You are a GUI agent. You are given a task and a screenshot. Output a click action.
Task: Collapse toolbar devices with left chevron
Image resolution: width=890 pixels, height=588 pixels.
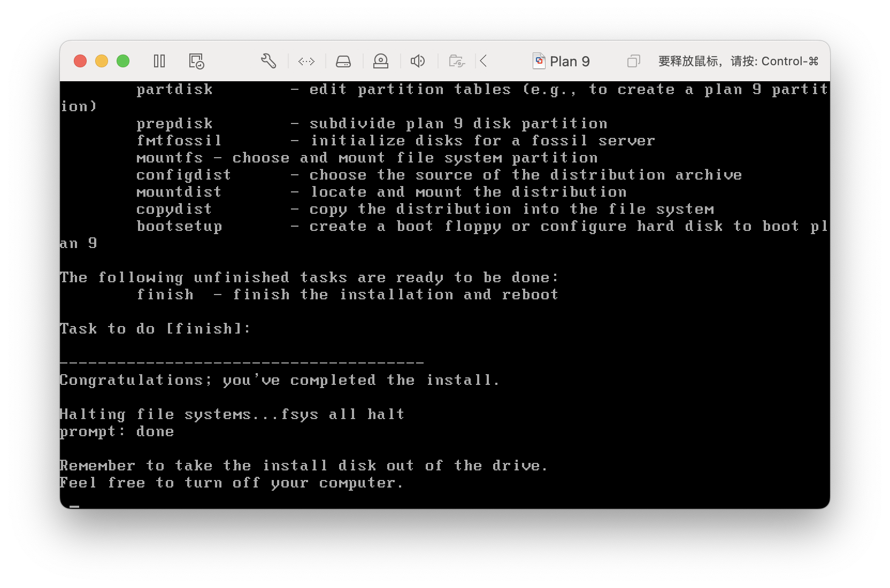coord(484,61)
